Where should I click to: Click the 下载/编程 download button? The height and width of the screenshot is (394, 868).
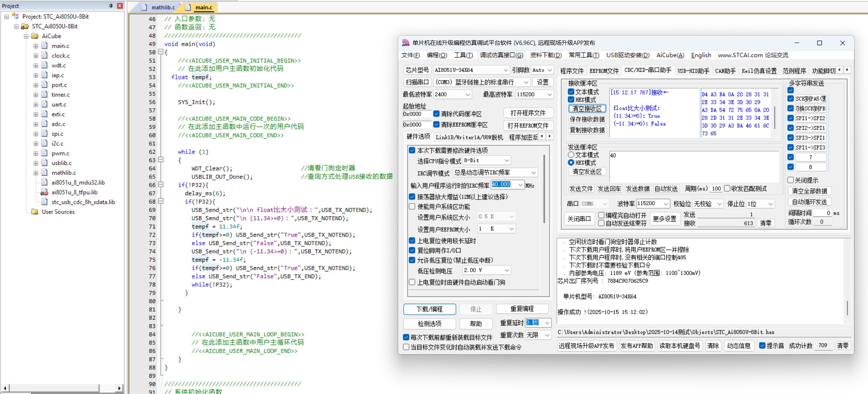[x=429, y=309]
